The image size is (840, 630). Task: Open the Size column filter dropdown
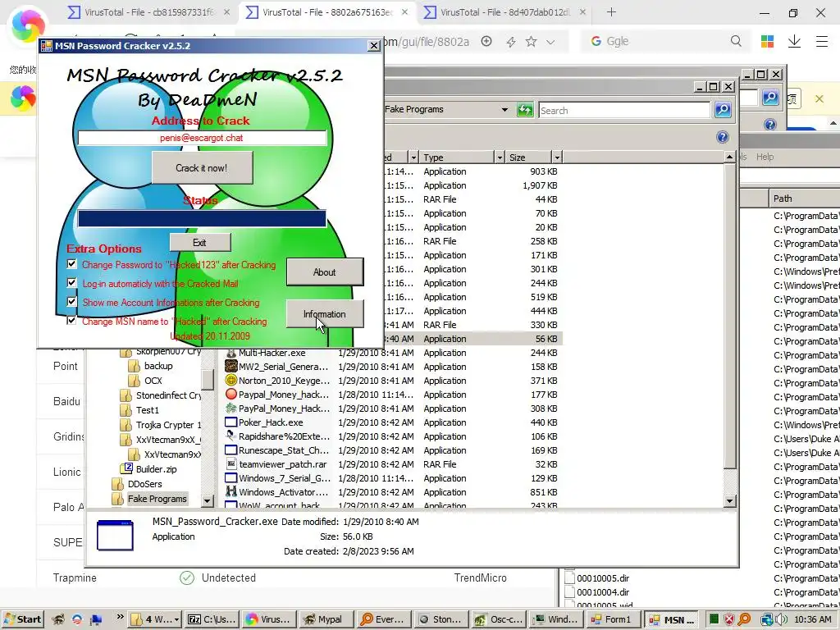tap(557, 157)
